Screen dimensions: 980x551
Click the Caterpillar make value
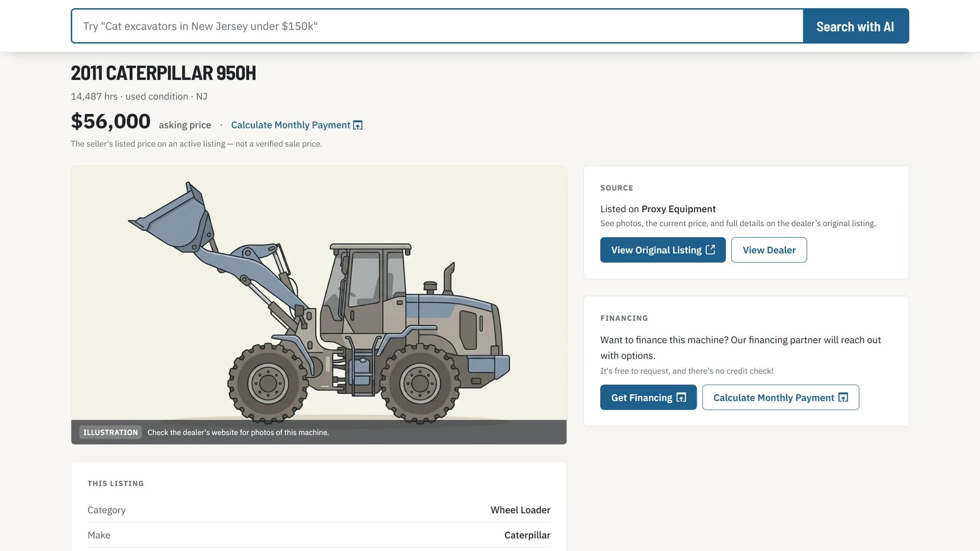(x=527, y=535)
